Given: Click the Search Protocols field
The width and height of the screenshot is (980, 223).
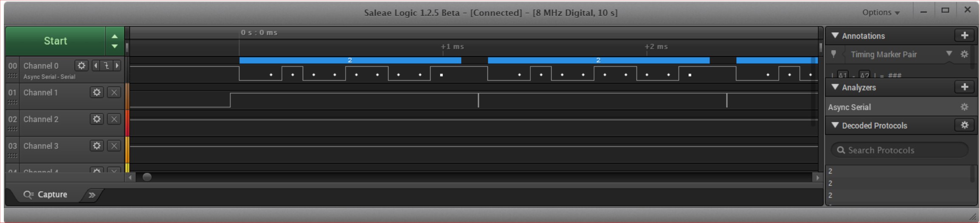Looking at the screenshot, I should point(899,150).
